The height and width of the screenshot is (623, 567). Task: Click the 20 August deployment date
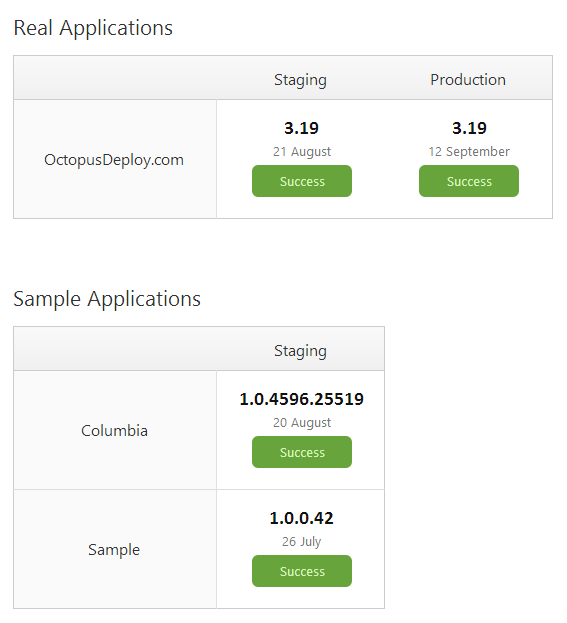pos(302,423)
